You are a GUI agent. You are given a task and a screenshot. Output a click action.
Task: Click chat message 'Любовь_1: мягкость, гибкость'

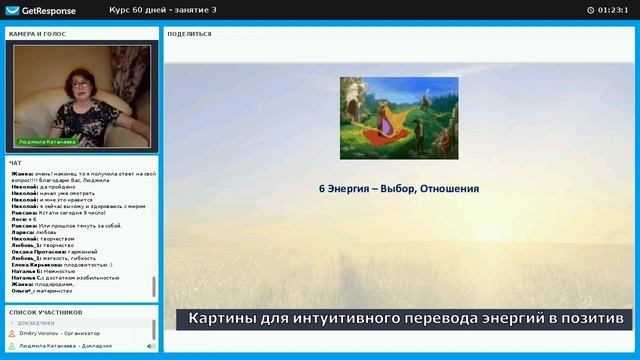click(x=53, y=258)
